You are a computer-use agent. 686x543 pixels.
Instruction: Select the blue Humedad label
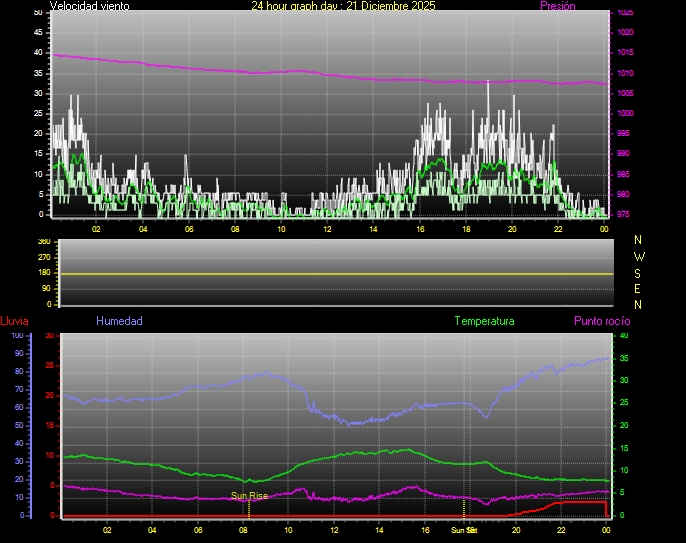tap(119, 321)
